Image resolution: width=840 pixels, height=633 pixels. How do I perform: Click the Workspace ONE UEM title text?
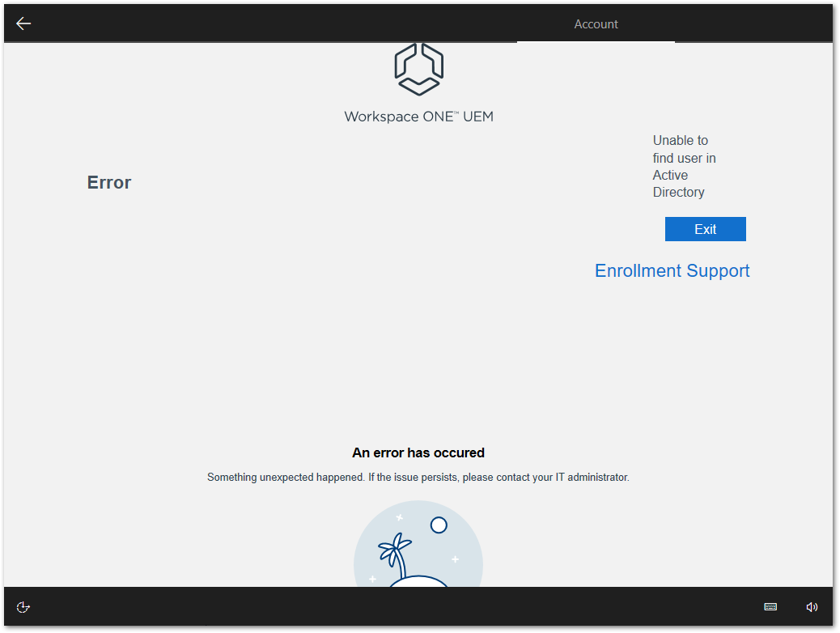(x=418, y=117)
